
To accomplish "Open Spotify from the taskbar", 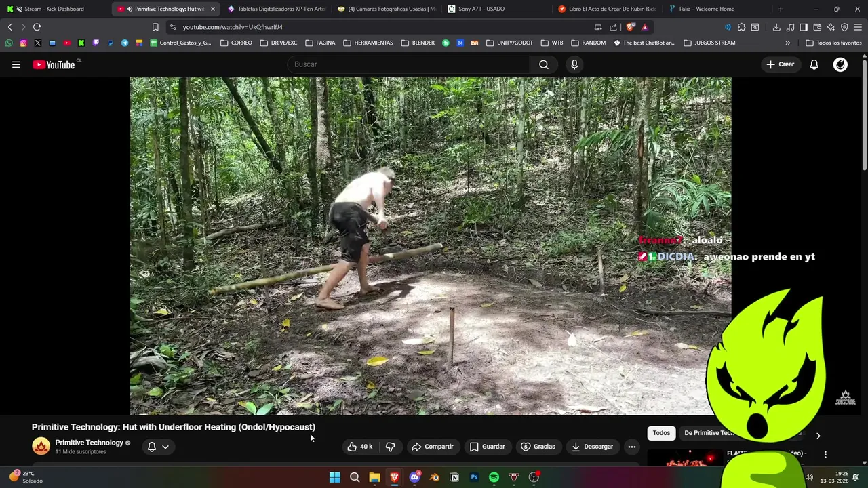I will 494,477.
